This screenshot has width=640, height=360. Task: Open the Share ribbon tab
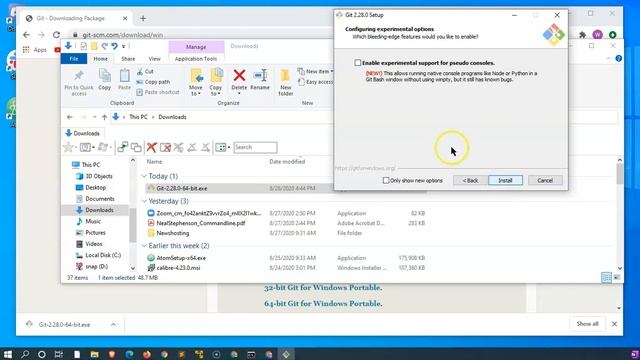pyautogui.click(x=128, y=59)
